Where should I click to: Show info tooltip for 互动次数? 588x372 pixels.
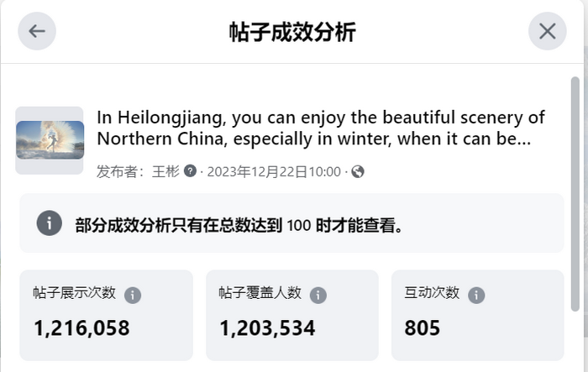(x=476, y=295)
